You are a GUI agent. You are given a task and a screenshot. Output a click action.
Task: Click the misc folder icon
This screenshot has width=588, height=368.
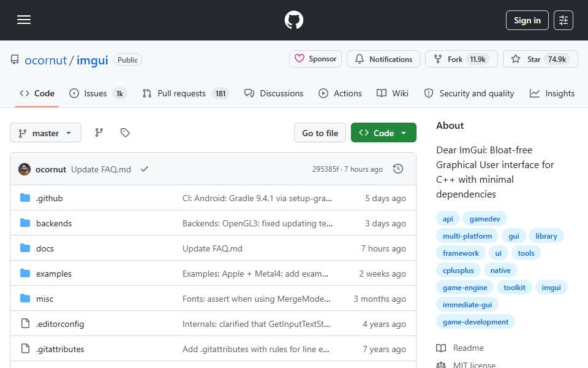coord(25,299)
